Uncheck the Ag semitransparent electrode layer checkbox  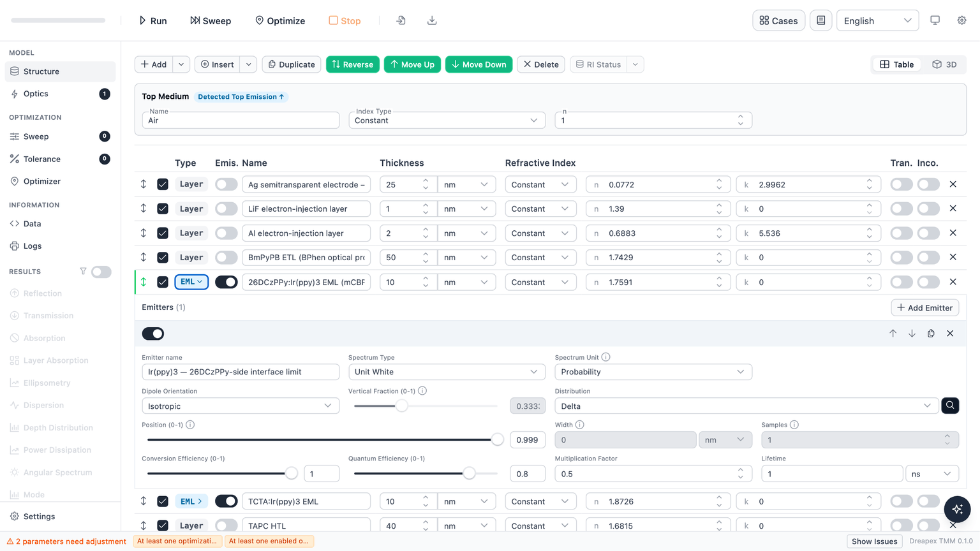[x=163, y=184]
